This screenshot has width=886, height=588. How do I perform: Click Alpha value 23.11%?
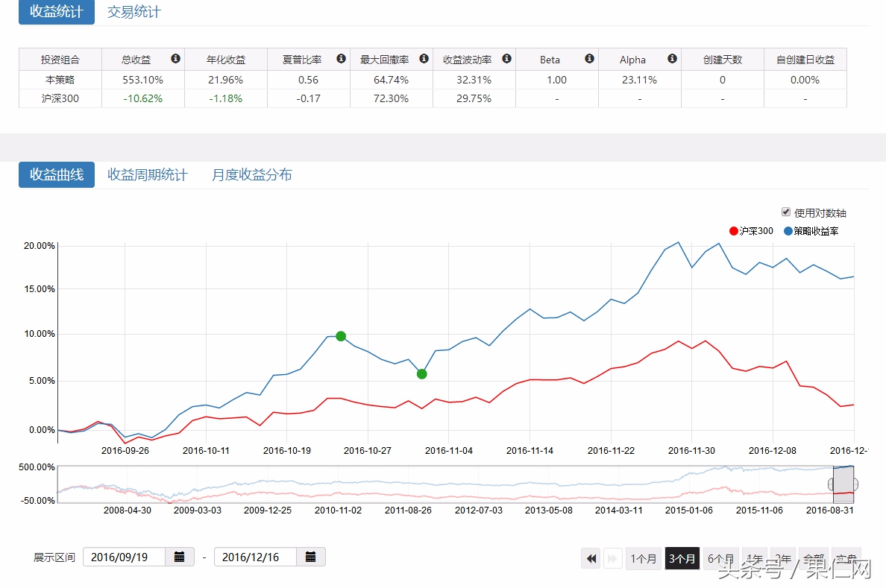tap(640, 80)
